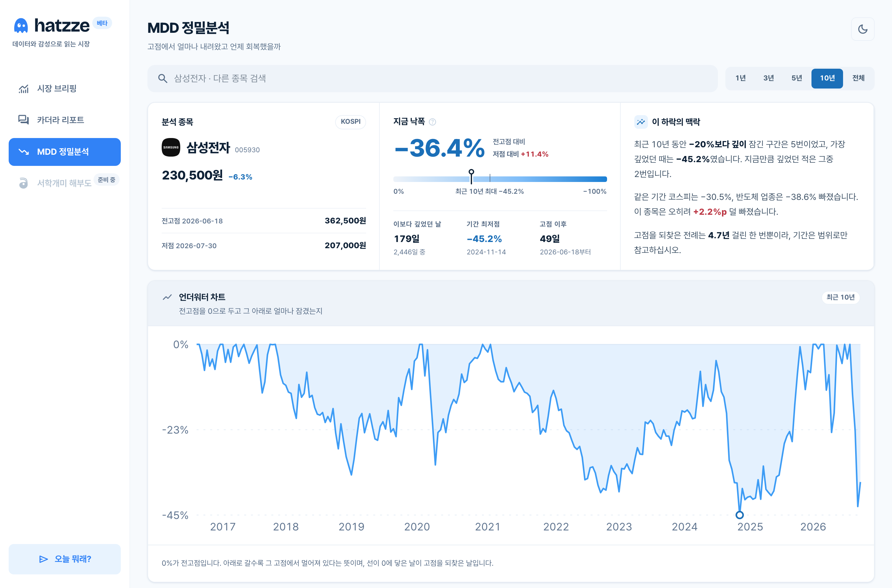Viewport: 892px width, 588px height.
Task: Click the help icon next to 지금 낙폭
Action: [x=432, y=122]
